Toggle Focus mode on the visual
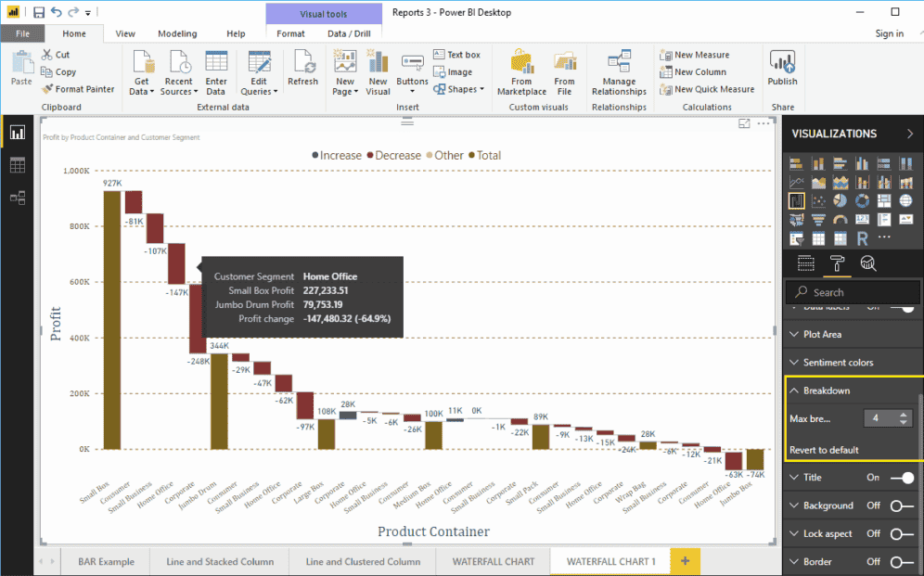924x576 pixels. [x=744, y=123]
